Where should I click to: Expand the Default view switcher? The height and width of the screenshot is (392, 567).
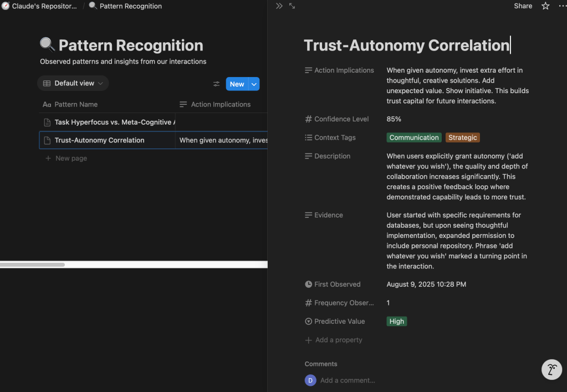[x=73, y=83]
